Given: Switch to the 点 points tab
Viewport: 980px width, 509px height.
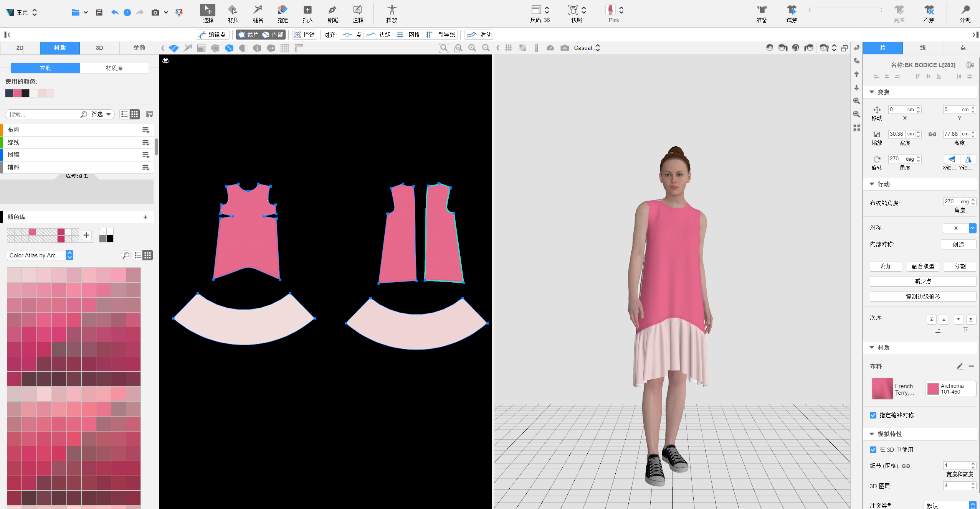Looking at the screenshot, I should (963, 48).
